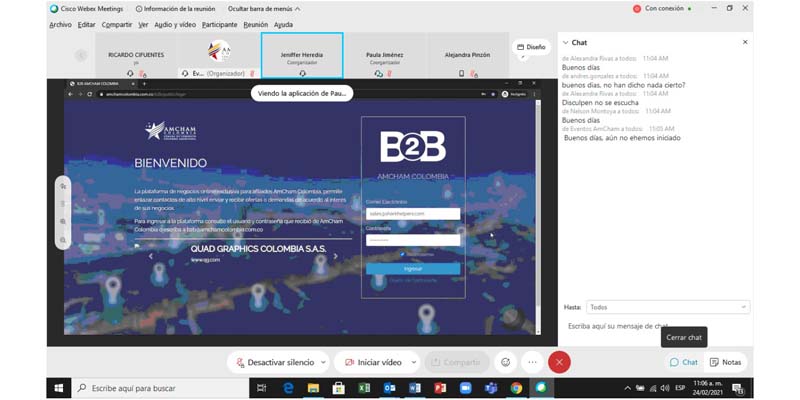Viewport: 800px width, 400px height.
Task: Open Microsoft Edge from taskbar
Action: 288,388
